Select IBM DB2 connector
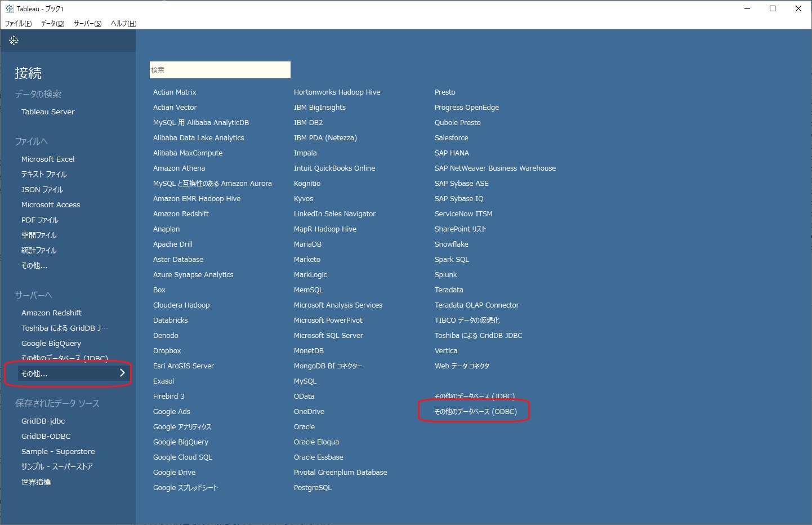 coord(309,123)
